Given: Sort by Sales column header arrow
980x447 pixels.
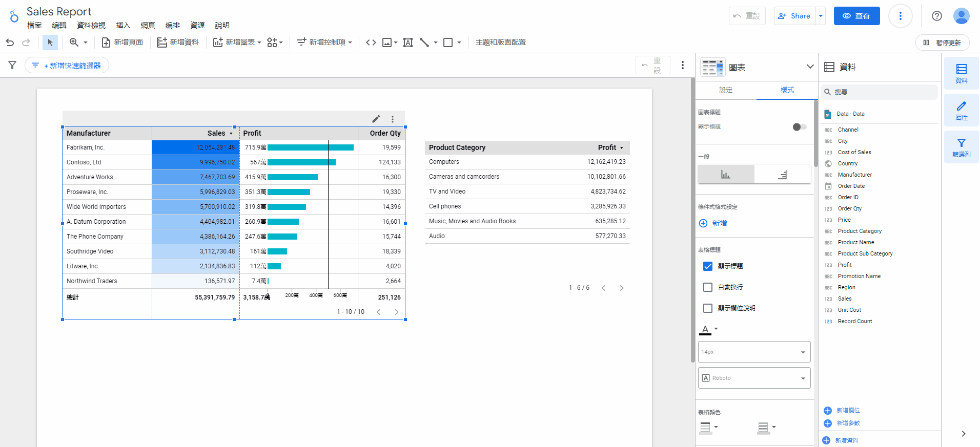Looking at the screenshot, I should (231, 134).
